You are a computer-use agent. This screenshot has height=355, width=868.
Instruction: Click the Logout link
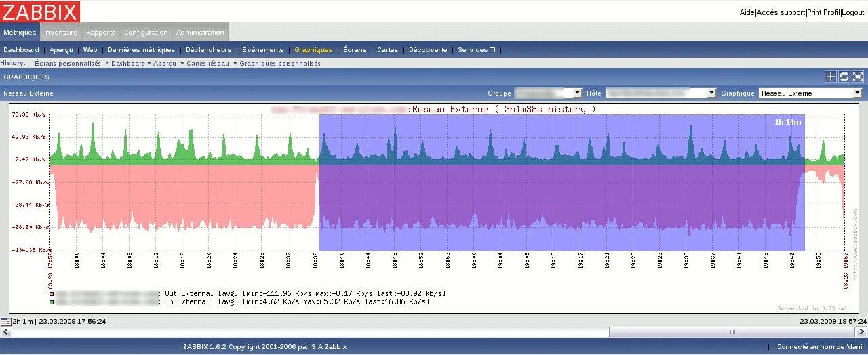pyautogui.click(x=853, y=12)
